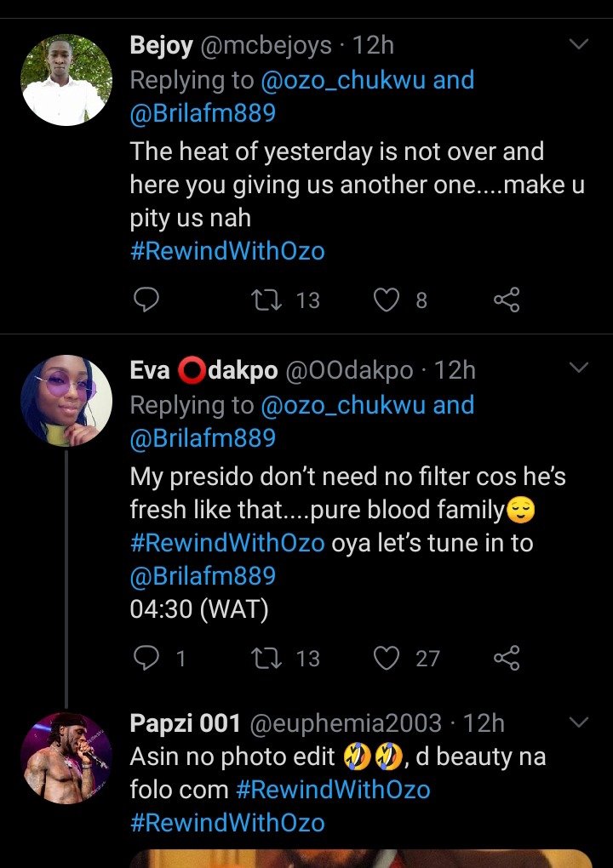Like Bejoy's tweet
The width and height of the screenshot is (613, 868).
[x=387, y=300]
